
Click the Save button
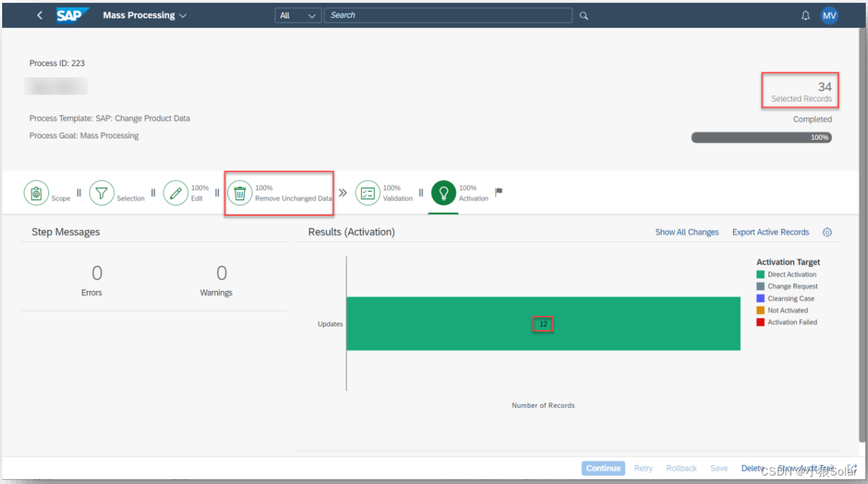(x=719, y=468)
